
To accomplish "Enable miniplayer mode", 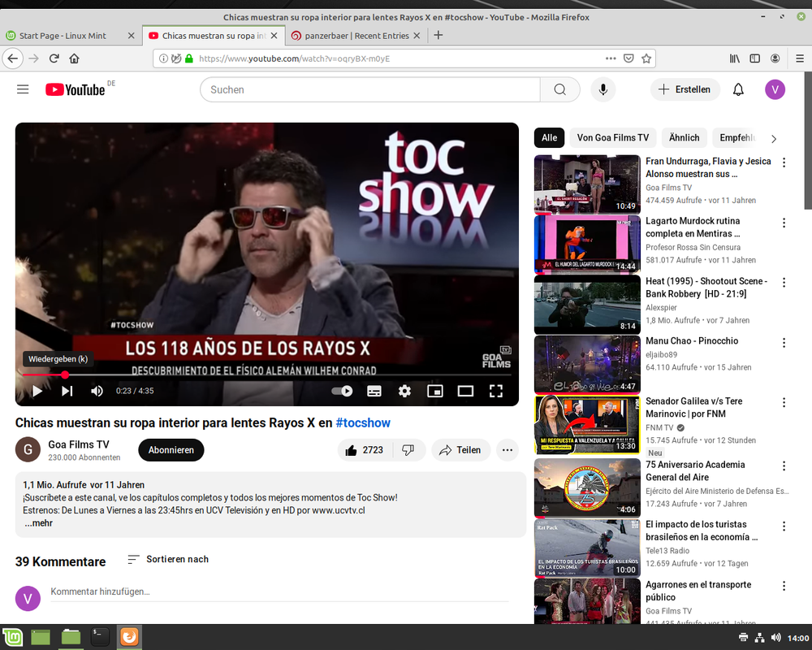I will (435, 391).
